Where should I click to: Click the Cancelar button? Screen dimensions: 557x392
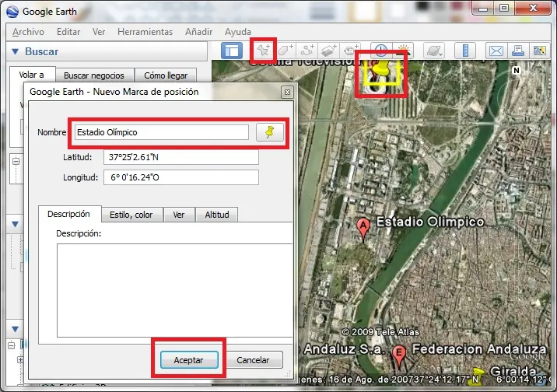point(253,360)
